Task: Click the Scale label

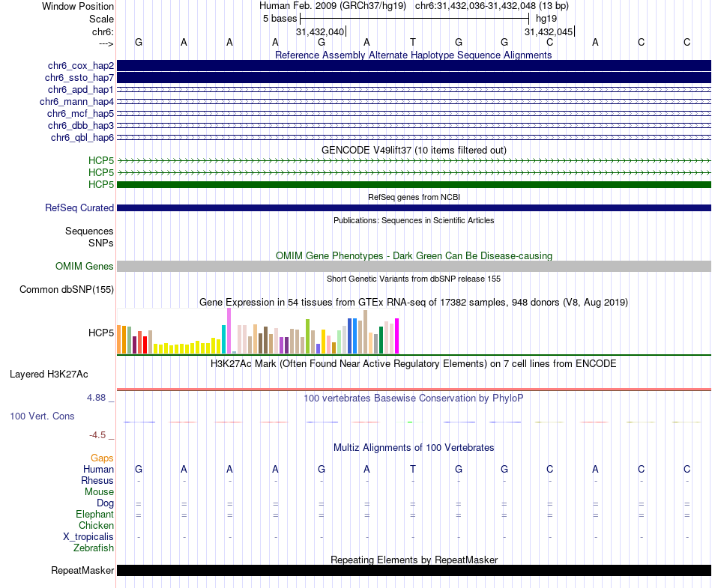Action: 101,19
